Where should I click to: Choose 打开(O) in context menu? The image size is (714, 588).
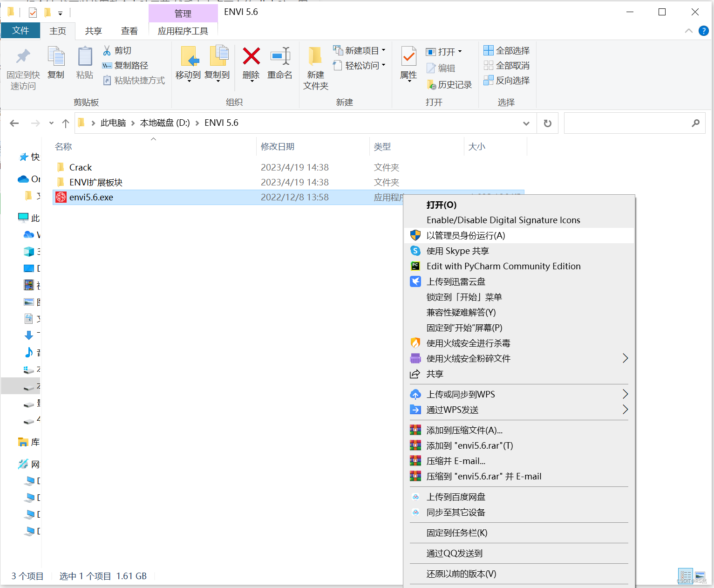(519, 205)
